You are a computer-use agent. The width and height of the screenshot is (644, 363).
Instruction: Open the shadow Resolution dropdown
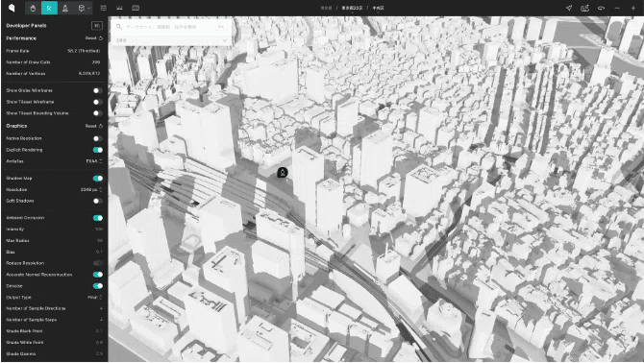click(x=91, y=190)
